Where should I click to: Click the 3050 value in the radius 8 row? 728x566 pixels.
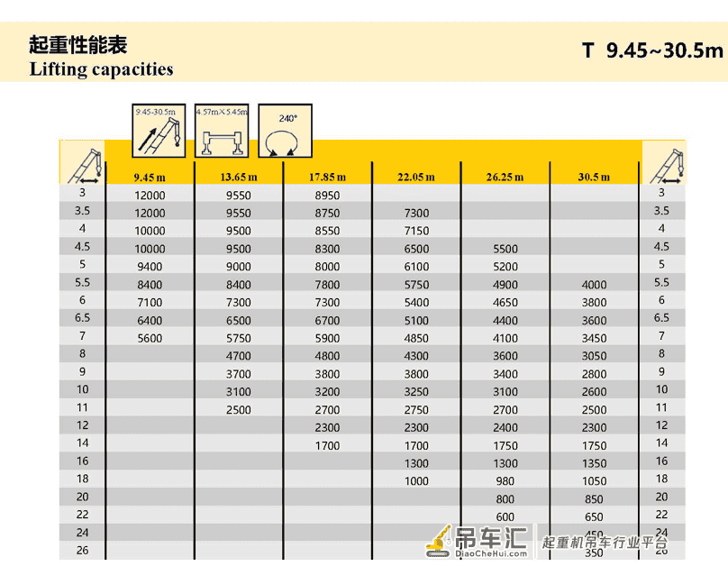pos(595,356)
